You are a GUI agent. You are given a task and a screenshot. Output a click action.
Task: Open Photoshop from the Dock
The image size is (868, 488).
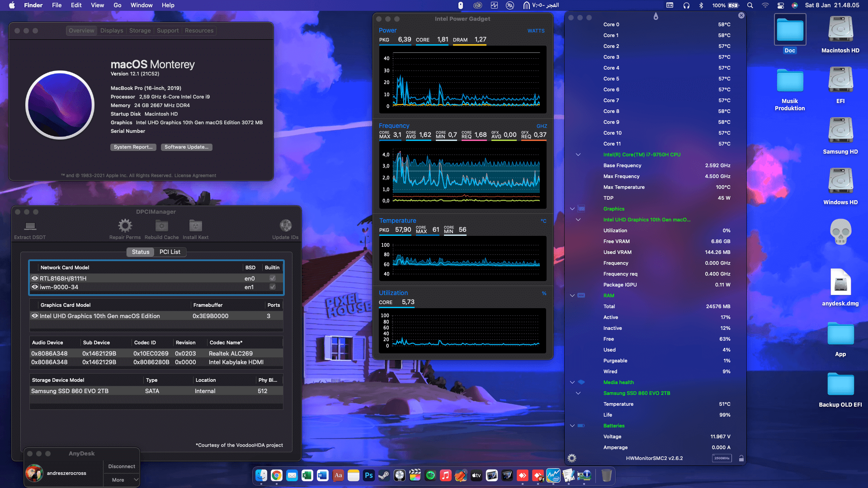(369, 475)
